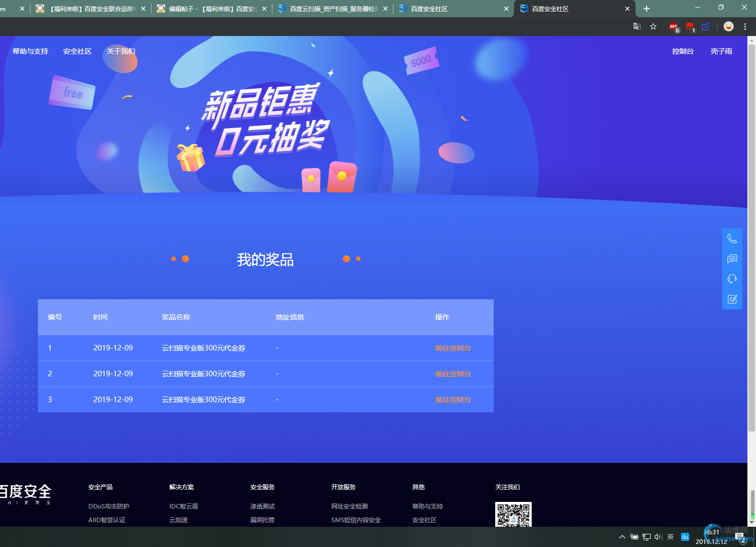
Task: Open SMS短信内容安全 footer link
Action: (x=356, y=520)
